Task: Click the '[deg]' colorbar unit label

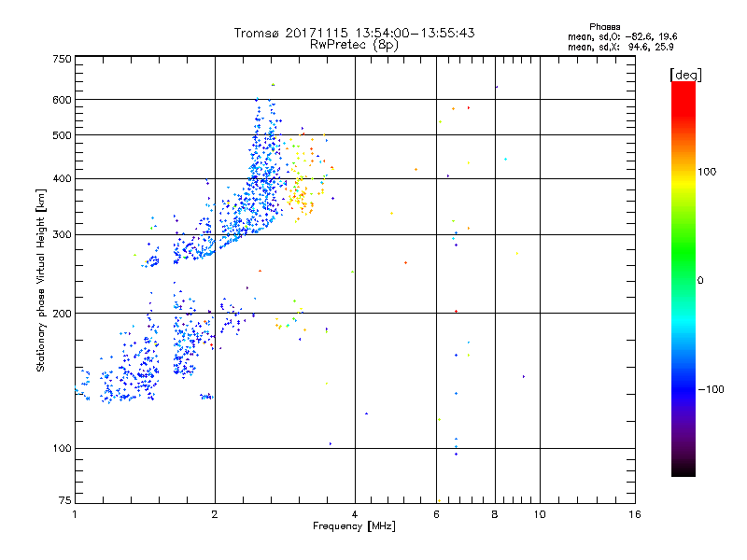Action: tap(685, 75)
